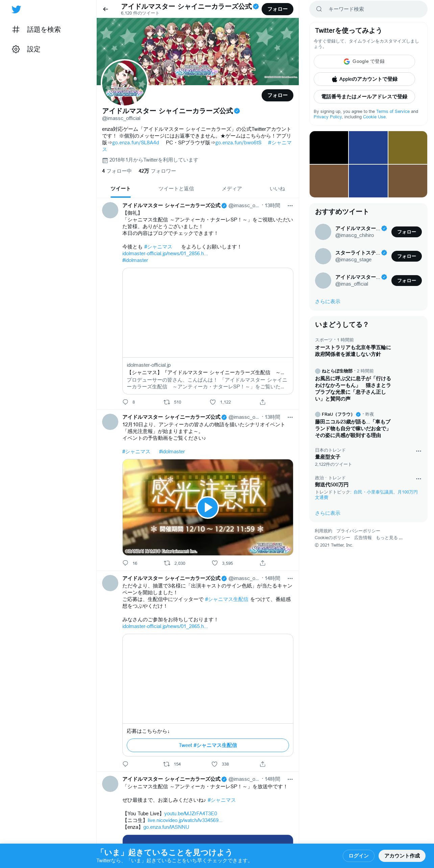Reply to the 感光注意報 event tweet

click(x=125, y=563)
